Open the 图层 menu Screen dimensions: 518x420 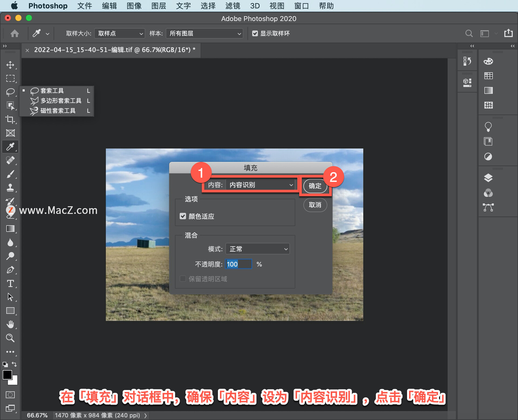click(x=159, y=6)
